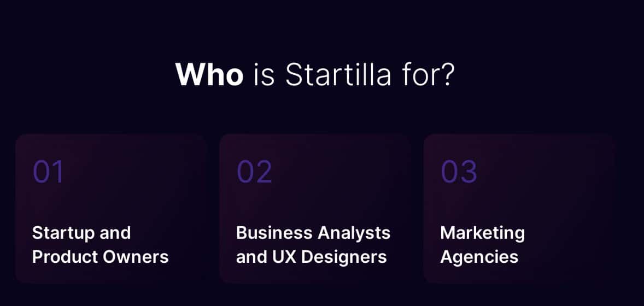644x306 pixels.
Task: Open the Marketing Agencies card
Action: (519, 209)
